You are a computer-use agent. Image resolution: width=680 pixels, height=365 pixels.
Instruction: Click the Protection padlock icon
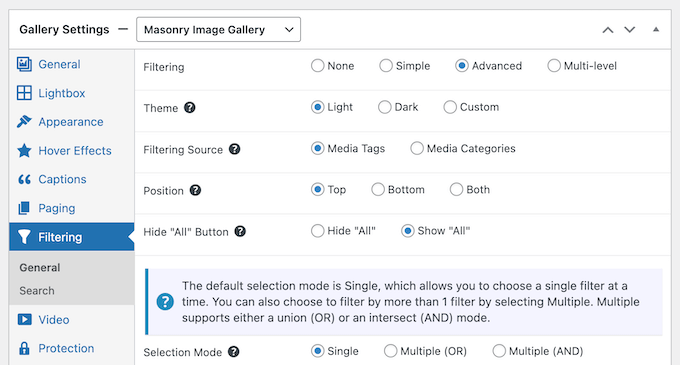pos(24,348)
